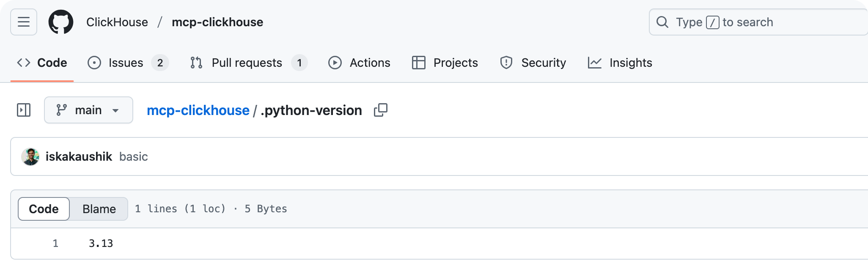
Task: Click the iskakaushik author link
Action: pos(79,156)
